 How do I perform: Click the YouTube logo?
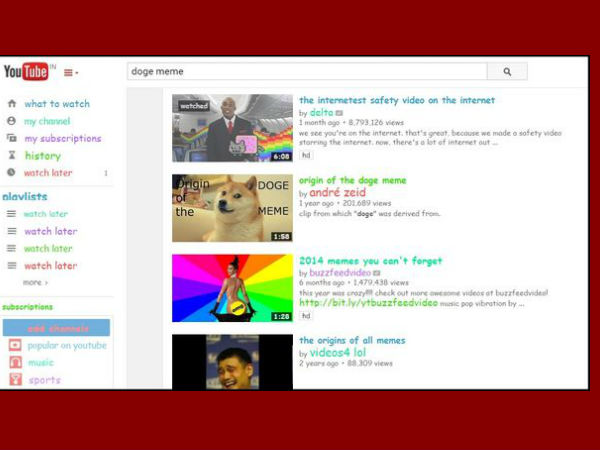27,72
